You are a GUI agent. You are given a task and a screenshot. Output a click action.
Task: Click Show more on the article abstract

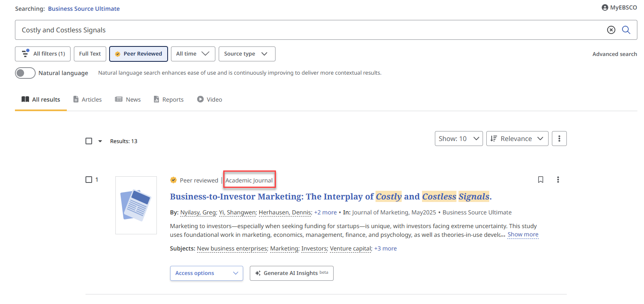(522, 234)
